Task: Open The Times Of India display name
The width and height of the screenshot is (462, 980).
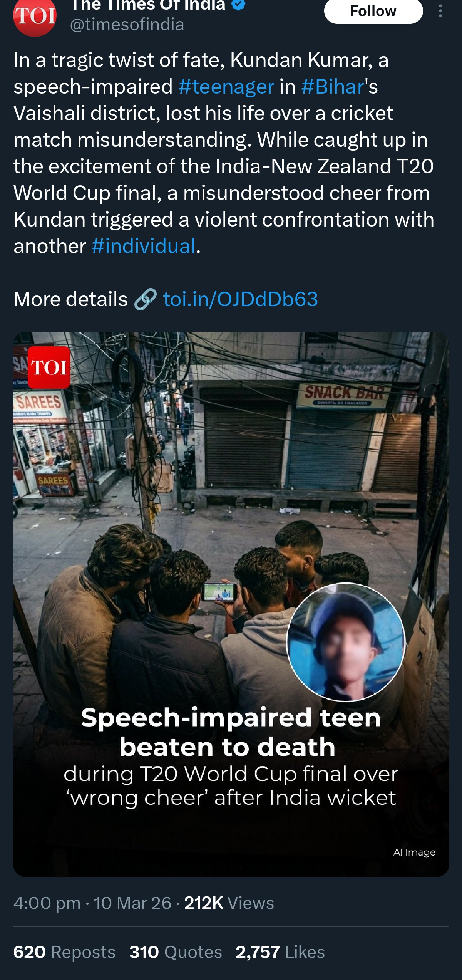Action: [148, 5]
